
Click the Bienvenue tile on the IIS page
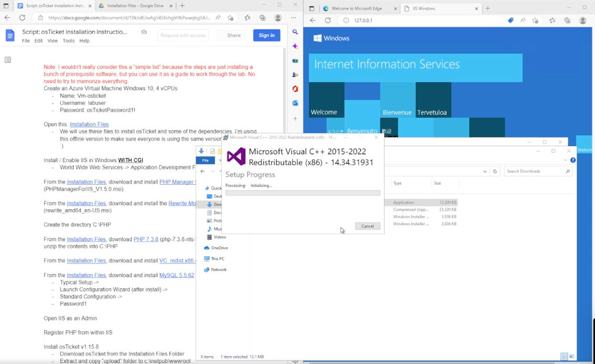point(398,100)
